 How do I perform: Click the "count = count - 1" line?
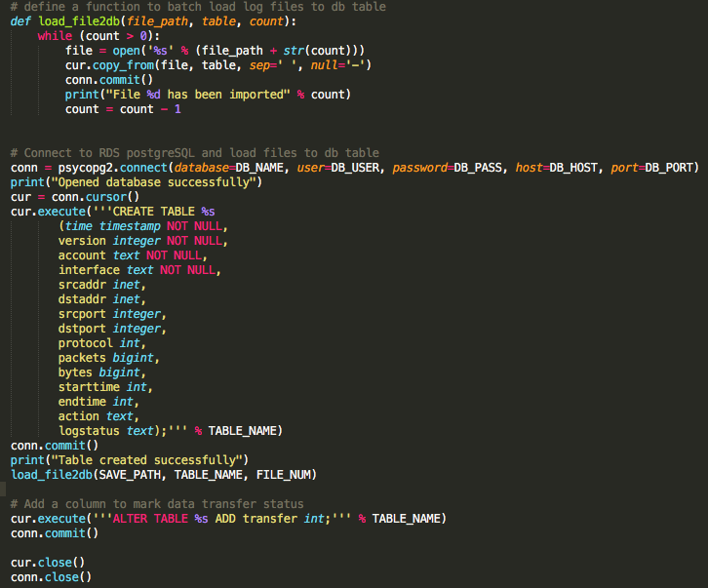click(123, 109)
